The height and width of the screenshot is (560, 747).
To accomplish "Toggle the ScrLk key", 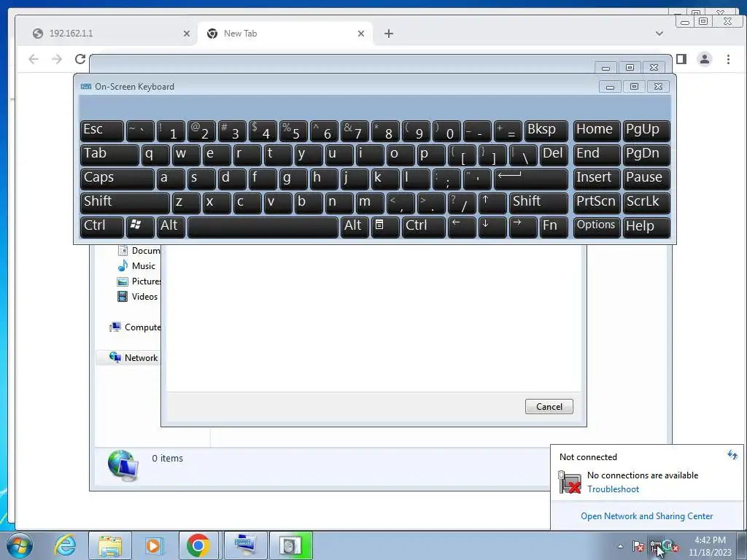I will click(646, 203).
